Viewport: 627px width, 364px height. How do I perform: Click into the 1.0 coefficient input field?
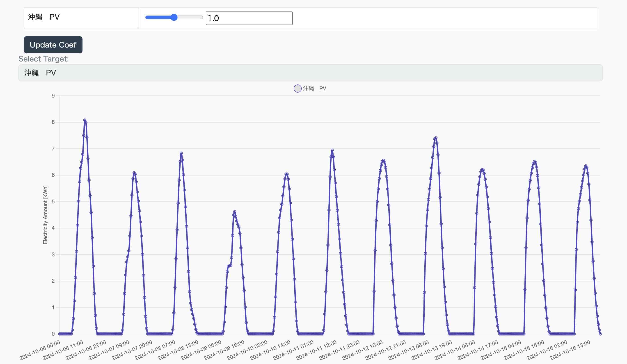tap(249, 18)
